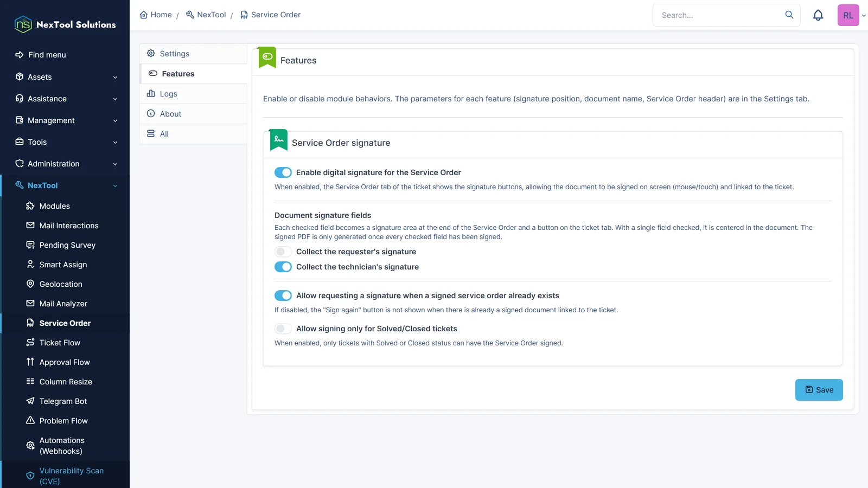
Task: Enable Collect the requester's signature
Action: 283,252
